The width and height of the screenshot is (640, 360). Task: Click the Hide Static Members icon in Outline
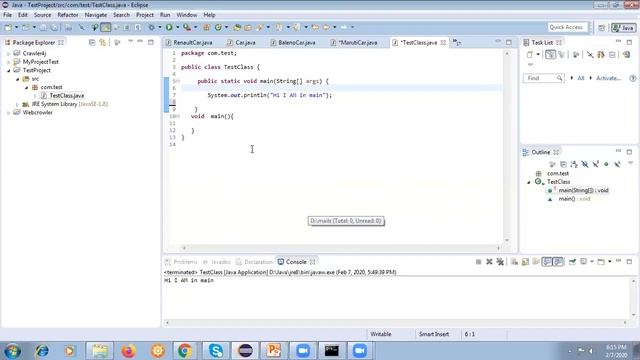click(x=596, y=164)
